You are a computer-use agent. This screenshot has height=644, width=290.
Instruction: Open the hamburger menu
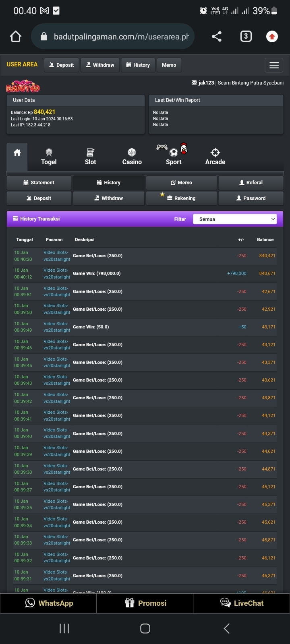click(274, 65)
